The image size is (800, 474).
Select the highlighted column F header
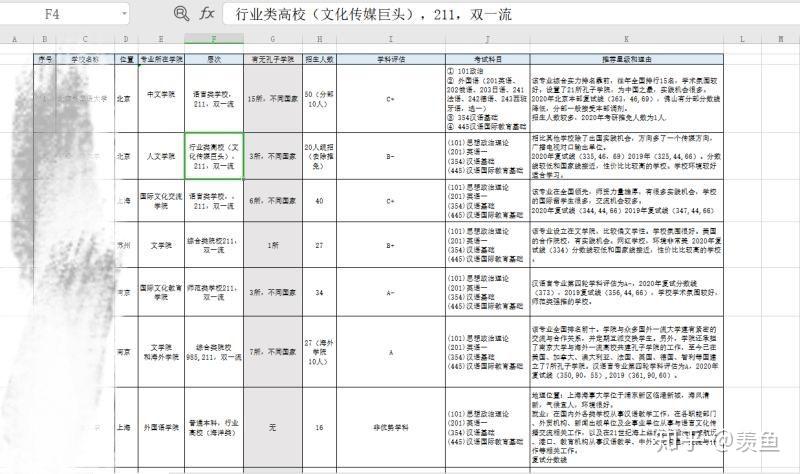pyautogui.click(x=214, y=39)
